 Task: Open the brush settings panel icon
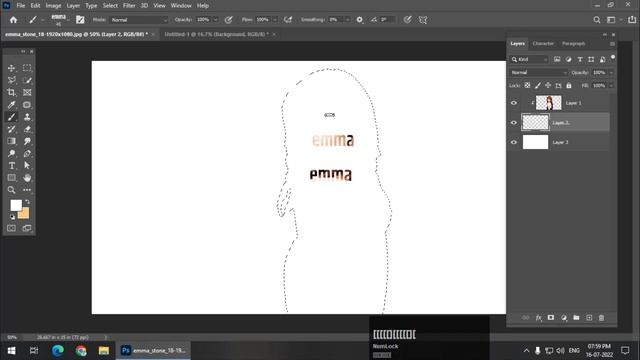click(80, 20)
